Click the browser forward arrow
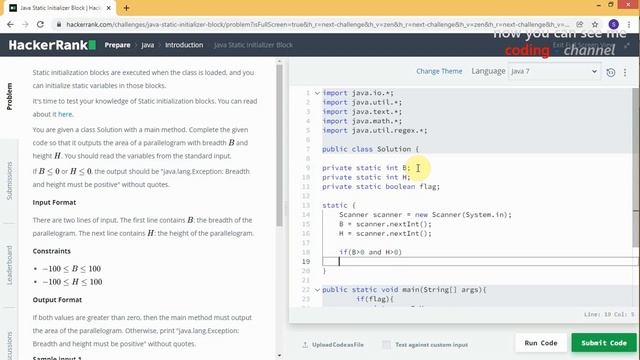The height and width of the screenshot is (360, 640). 25,24
